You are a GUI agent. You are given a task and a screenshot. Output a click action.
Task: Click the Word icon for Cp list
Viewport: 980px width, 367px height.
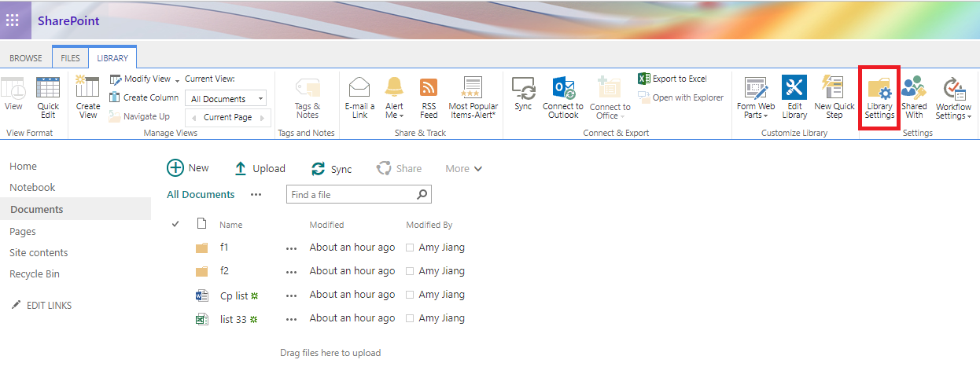(x=202, y=295)
